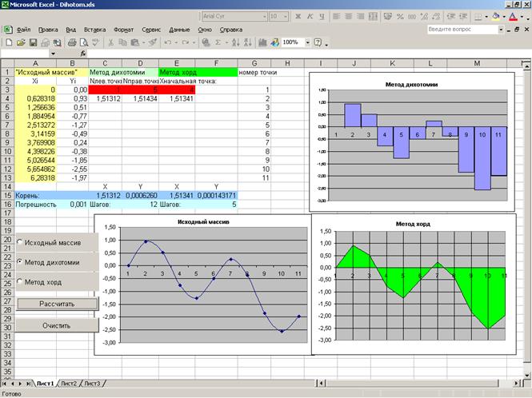Open the Arial Cyr font dropdown
The height and width of the screenshot is (398, 532).
click(x=262, y=16)
